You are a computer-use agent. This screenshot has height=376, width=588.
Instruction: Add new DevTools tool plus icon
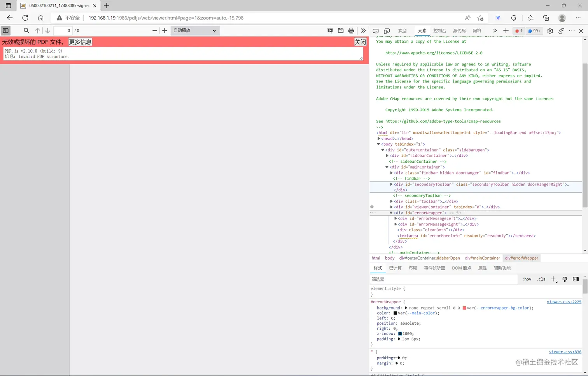pos(506,30)
